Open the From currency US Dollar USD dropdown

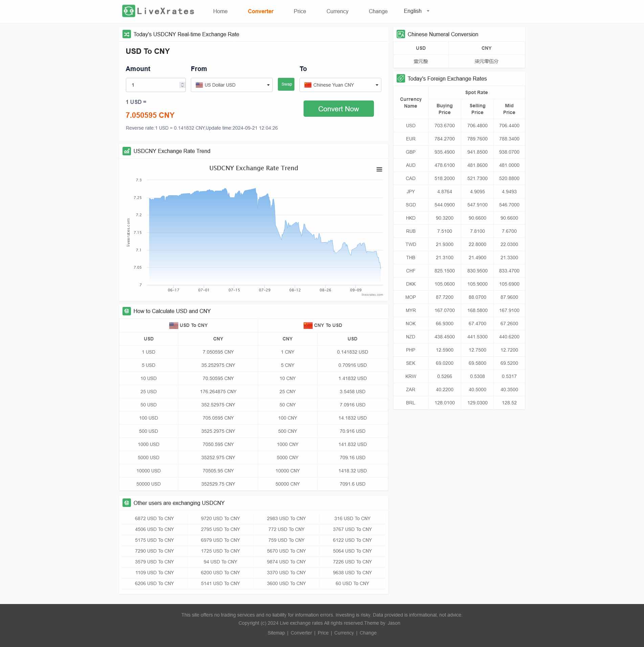click(232, 85)
